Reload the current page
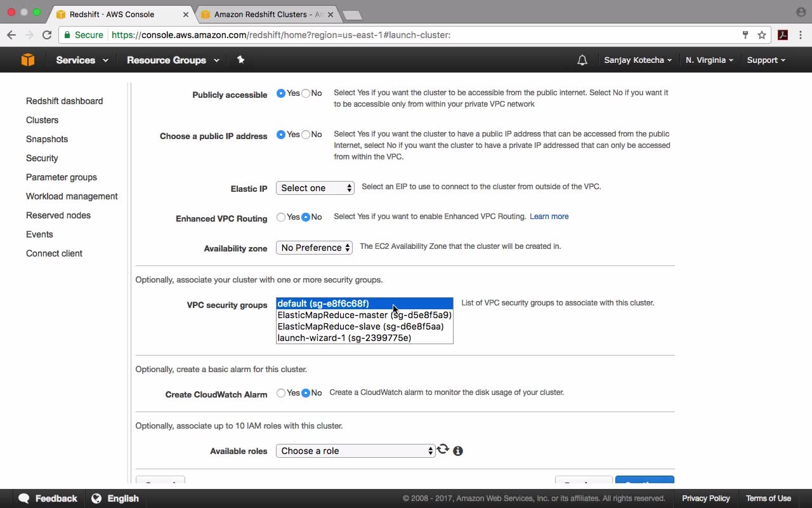Image resolution: width=812 pixels, height=508 pixels. 46,35
